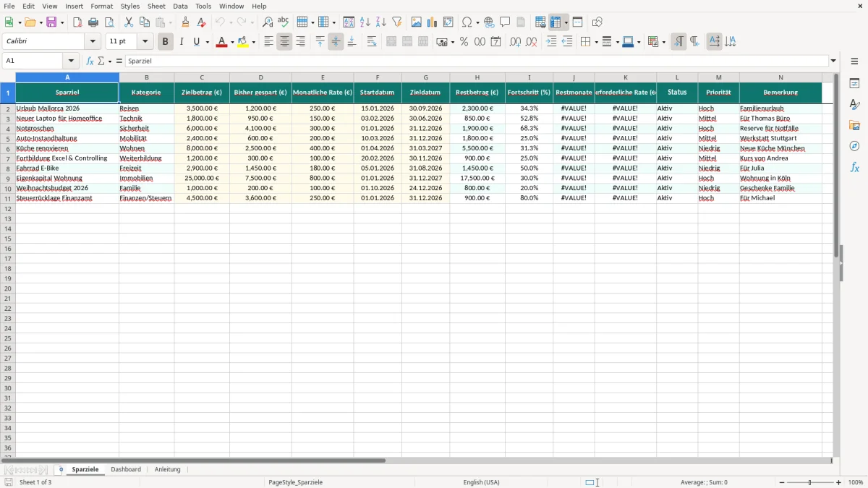Select row header 7
The height and width of the screenshot is (488, 868).
[x=8, y=158]
